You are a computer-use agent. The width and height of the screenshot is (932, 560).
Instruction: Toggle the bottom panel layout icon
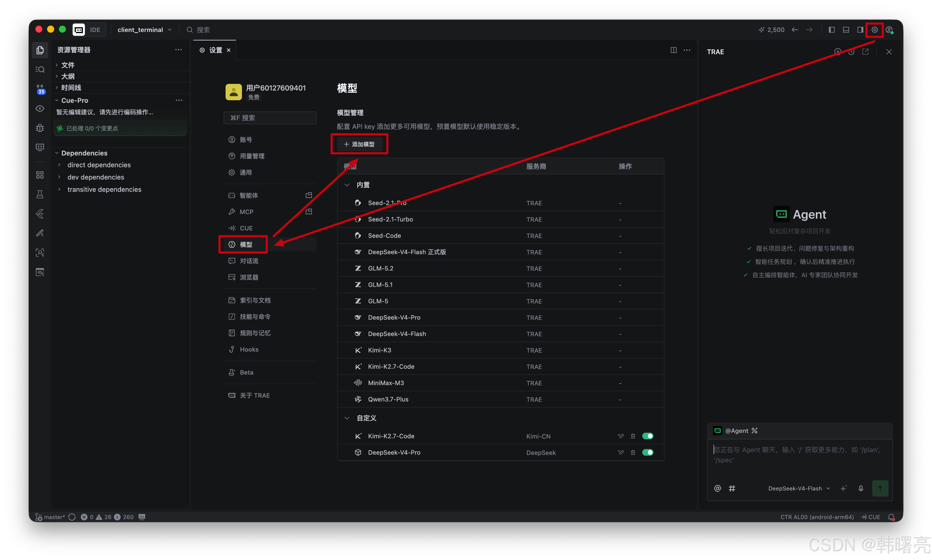click(x=846, y=30)
